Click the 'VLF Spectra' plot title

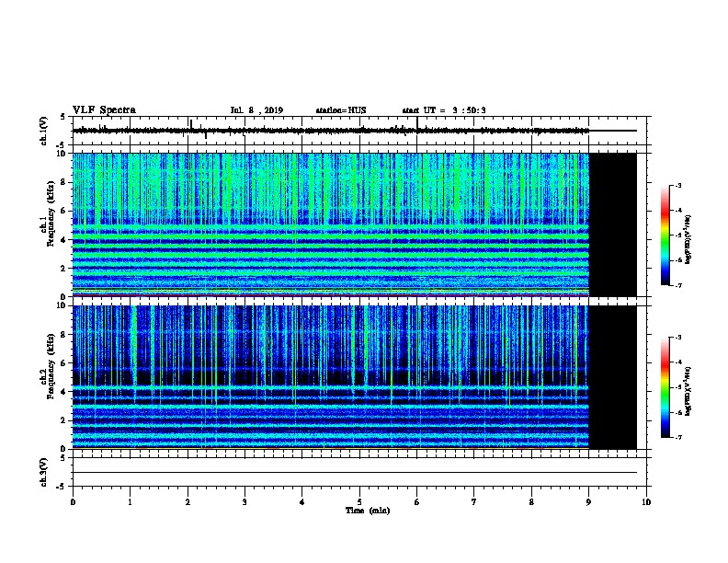click(104, 110)
